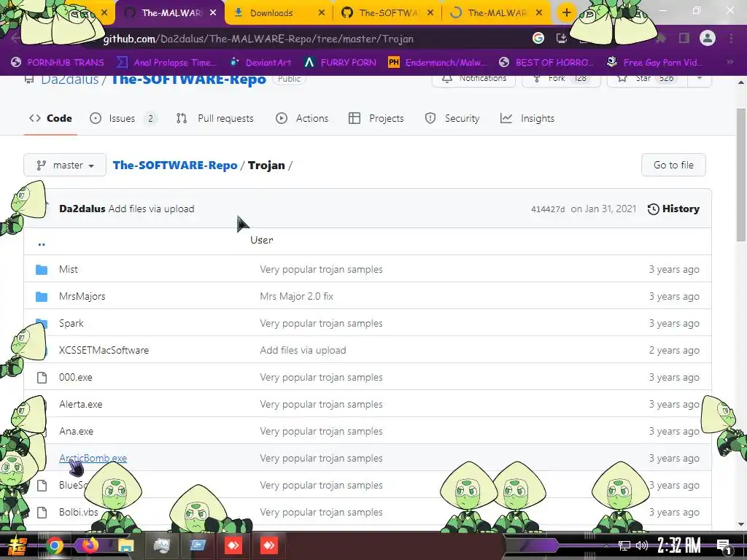Open the Projects tab
This screenshot has width=747, height=560.
pyautogui.click(x=376, y=118)
